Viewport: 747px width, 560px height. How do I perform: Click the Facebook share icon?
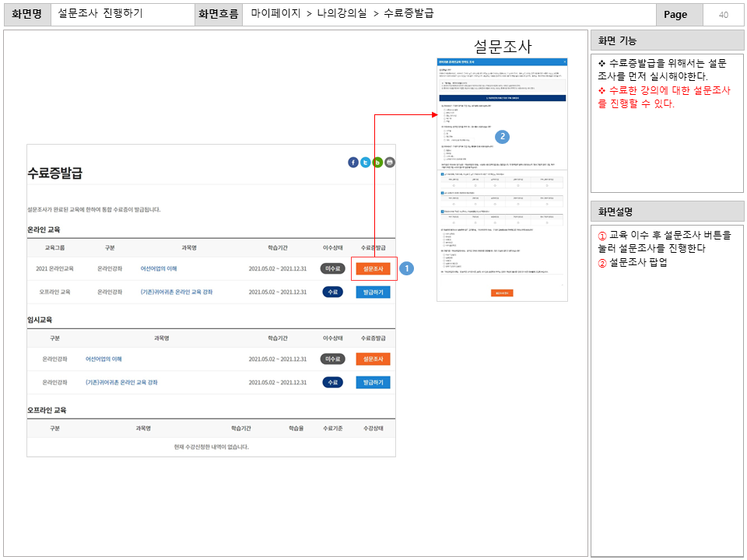pos(353,163)
